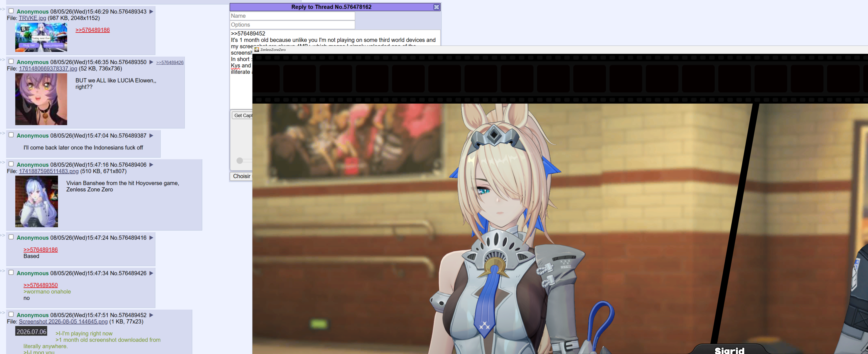This screenshot has width=868, height=354.
Task: Click the word 'Based' in post No.576489416
Action: [31, 256]
